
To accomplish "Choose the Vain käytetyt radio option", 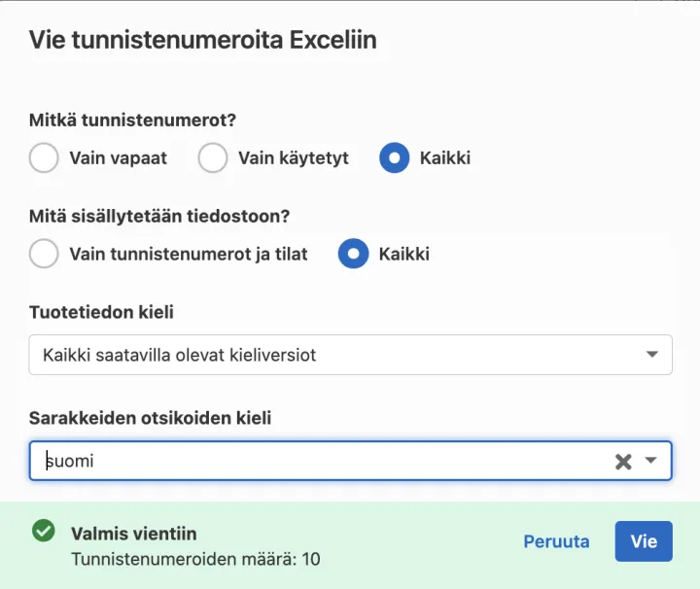I will click(x=213, y=157).
